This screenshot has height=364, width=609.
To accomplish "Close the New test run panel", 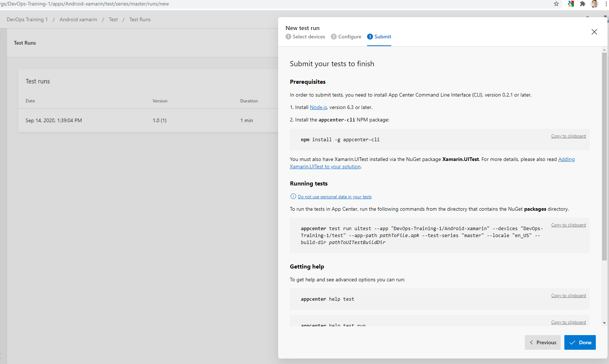I will pyautogui.click(x=594, y=32).
